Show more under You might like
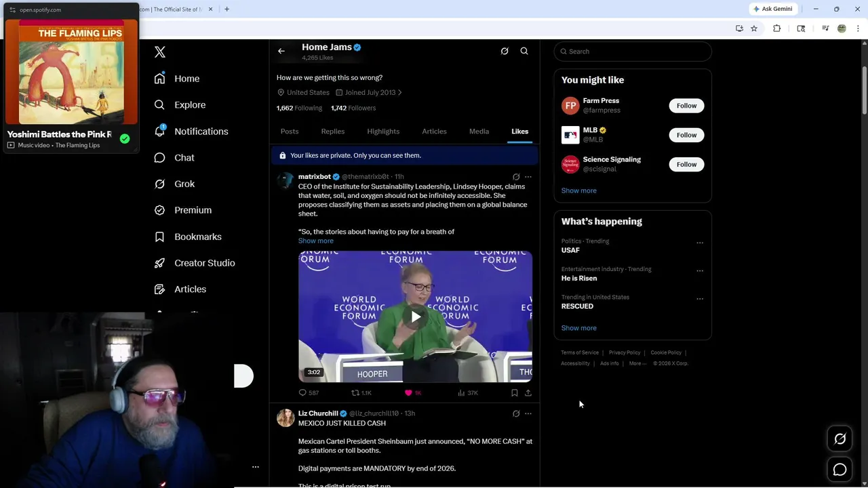 coord(578,190)
